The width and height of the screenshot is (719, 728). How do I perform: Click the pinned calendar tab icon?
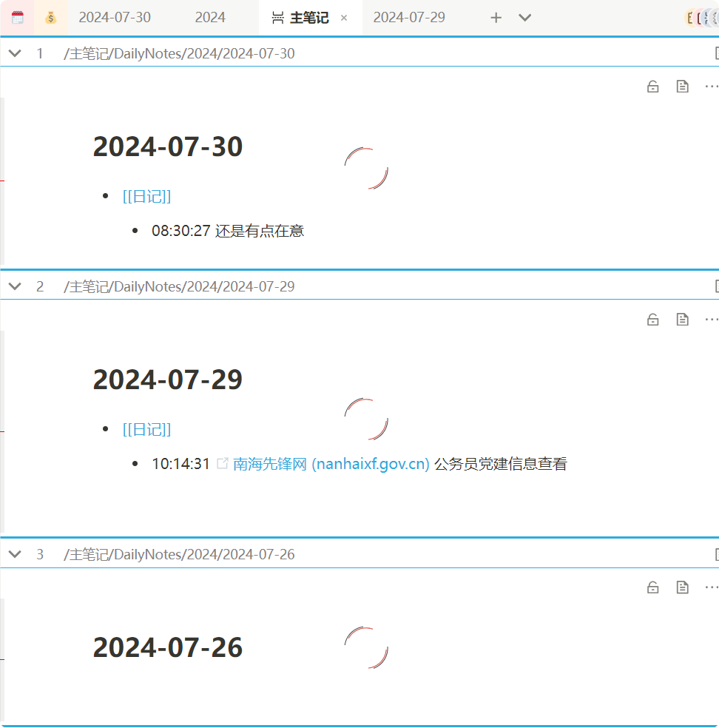click(x=17, y=17)
